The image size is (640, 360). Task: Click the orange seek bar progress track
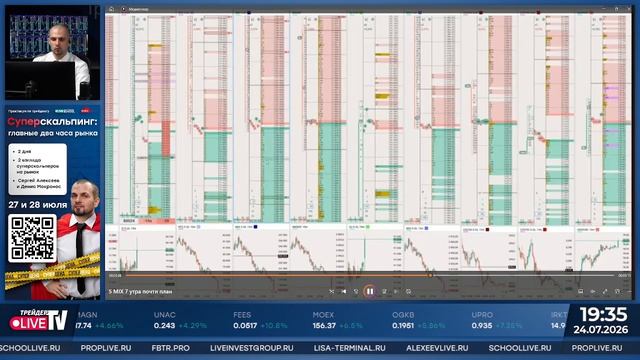click(278, 276)
